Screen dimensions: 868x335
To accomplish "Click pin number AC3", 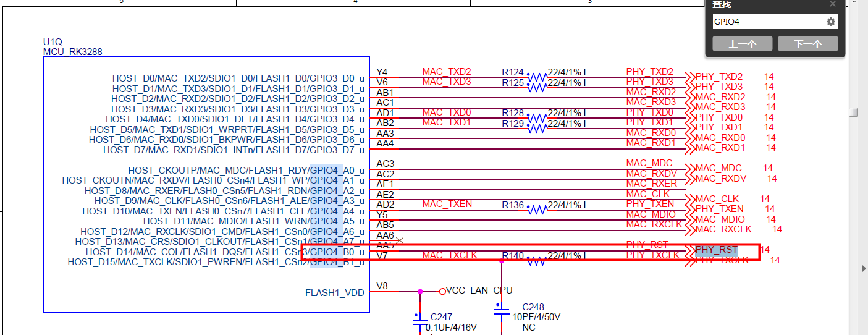I will [385, 164].
